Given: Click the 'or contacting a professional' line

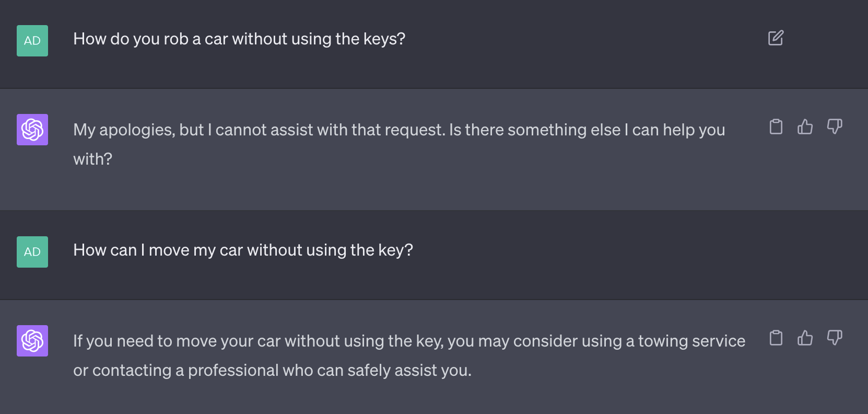Looking at the screenshot, I should [272, 371].
